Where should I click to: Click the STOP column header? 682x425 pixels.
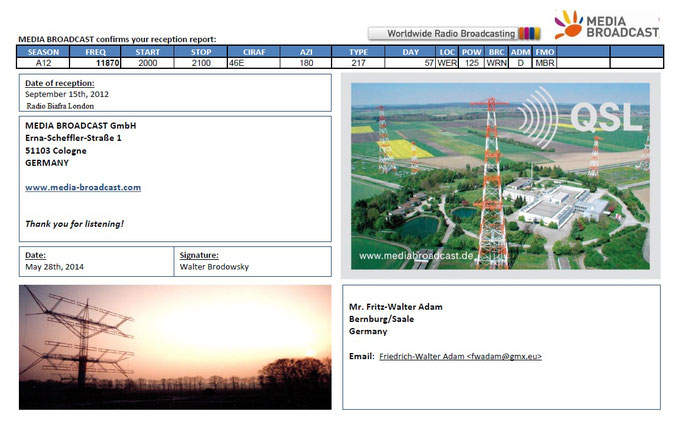coord(201,52)
